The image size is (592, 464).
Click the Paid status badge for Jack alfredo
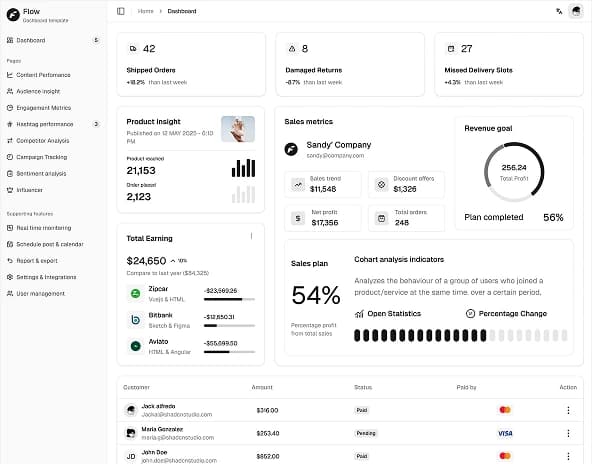click(362, 410)
